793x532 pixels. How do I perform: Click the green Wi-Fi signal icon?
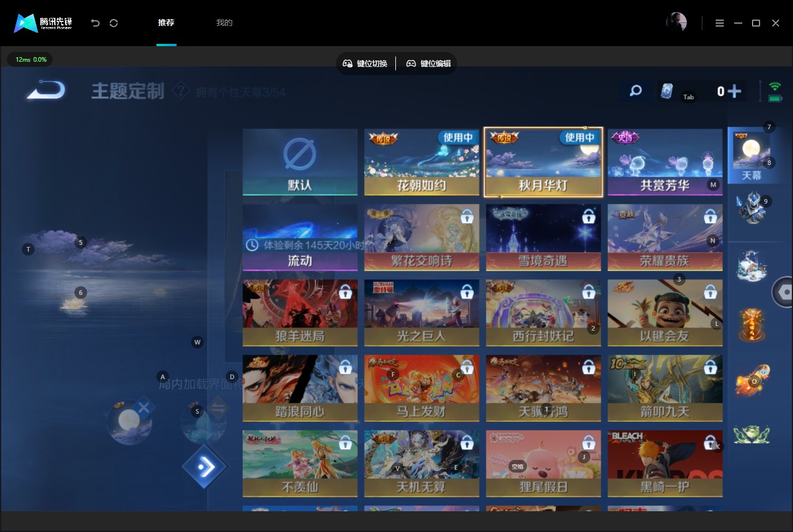tap(775, 87)
